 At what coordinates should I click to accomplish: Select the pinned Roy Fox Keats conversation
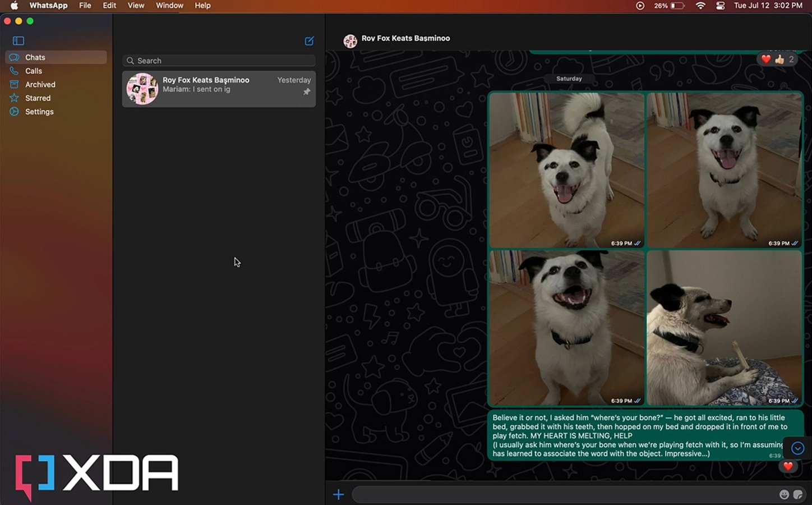pos(219,89)
